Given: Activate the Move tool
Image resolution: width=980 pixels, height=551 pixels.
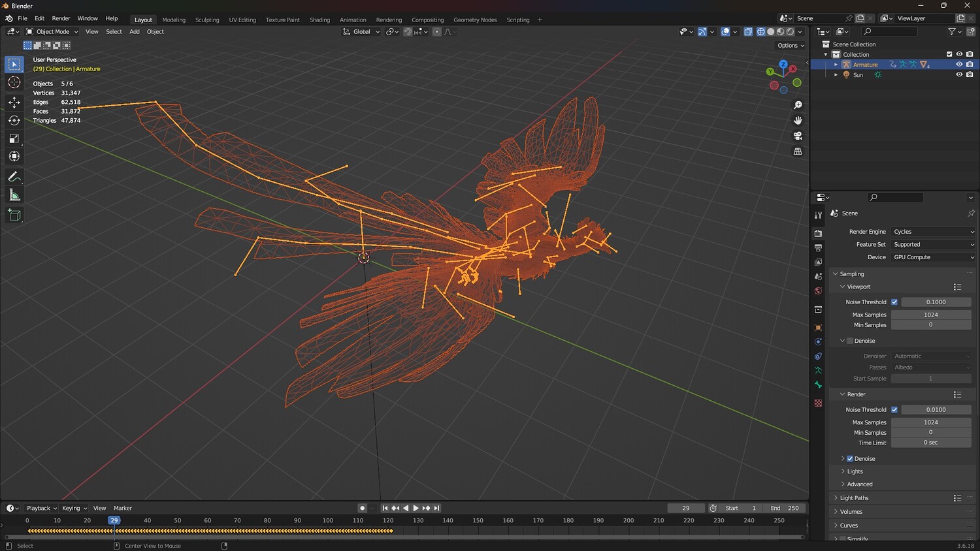Looking at the screenshot, I should [x=14, y=102].
